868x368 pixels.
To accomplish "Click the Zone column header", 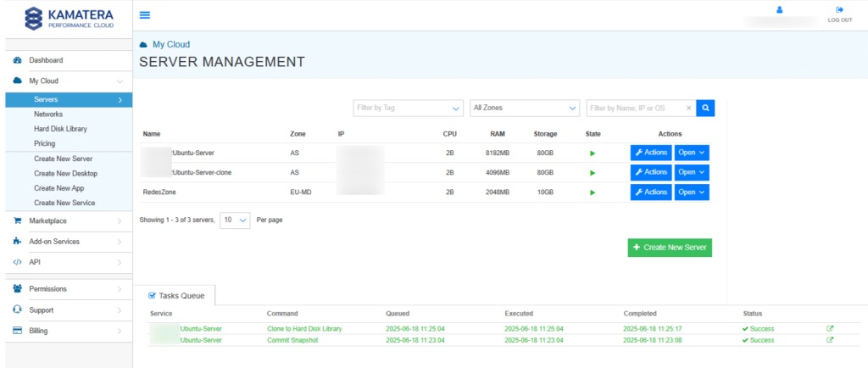I will (298, 134).
